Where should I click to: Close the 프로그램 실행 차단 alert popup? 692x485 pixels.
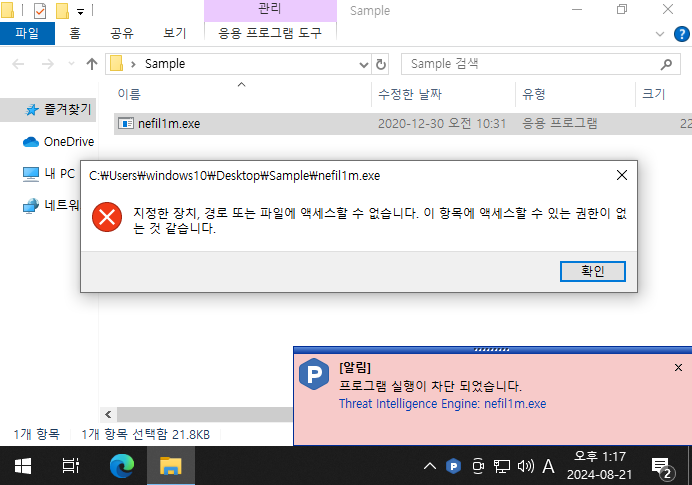(x=678, y=367)
